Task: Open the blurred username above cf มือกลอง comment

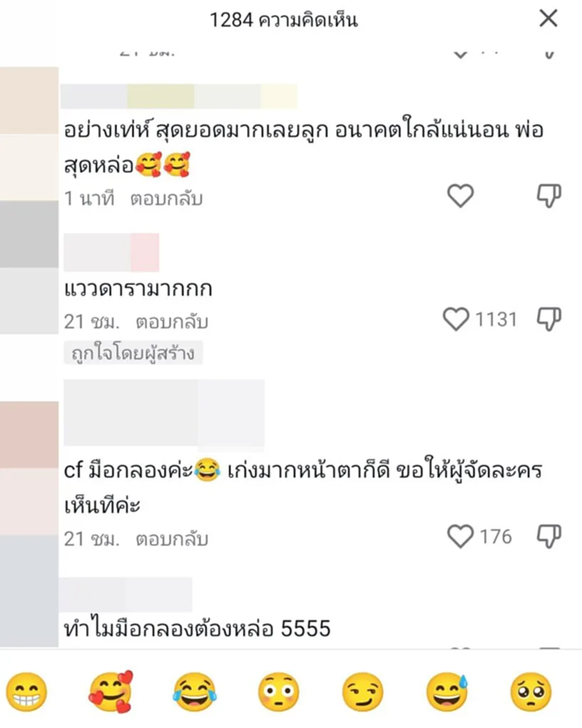Action: pos(164,413)
